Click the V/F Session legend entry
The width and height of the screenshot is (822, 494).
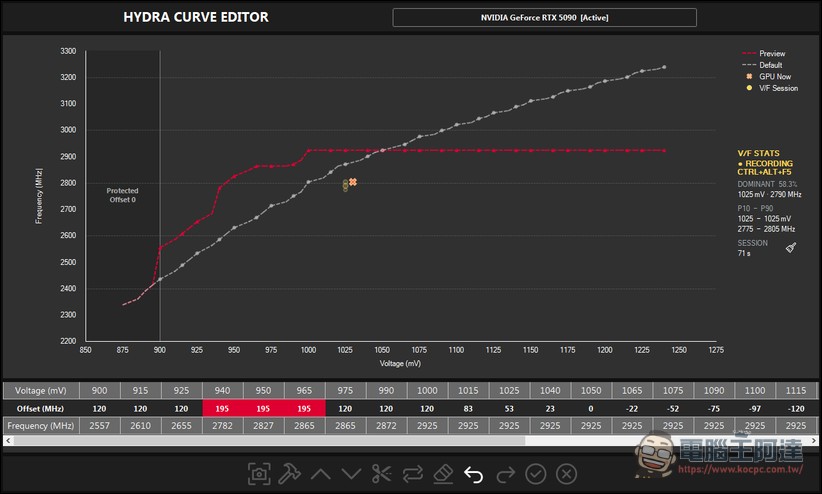pos(772,88)
